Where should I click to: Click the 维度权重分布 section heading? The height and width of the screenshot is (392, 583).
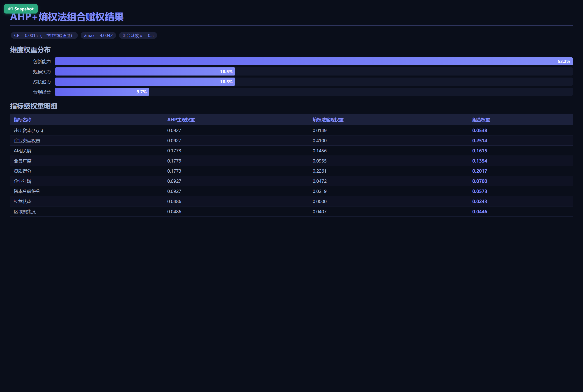click(30, 50)
